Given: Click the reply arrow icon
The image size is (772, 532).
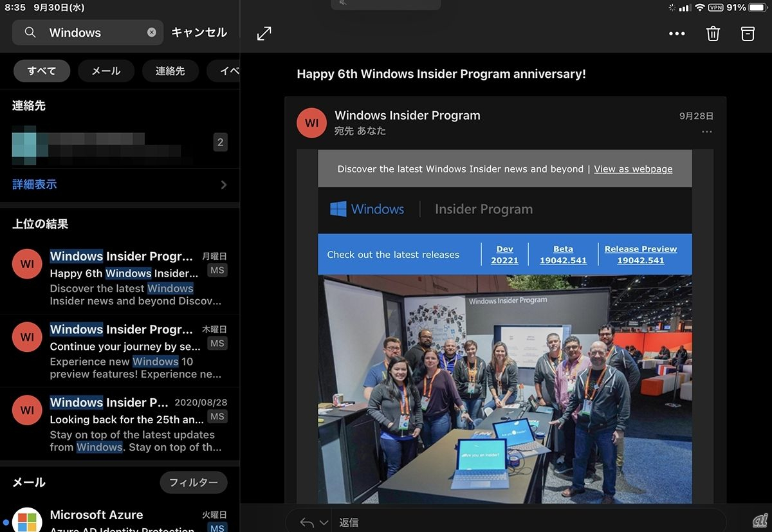Looking at the screenshot, I should 307,522.
